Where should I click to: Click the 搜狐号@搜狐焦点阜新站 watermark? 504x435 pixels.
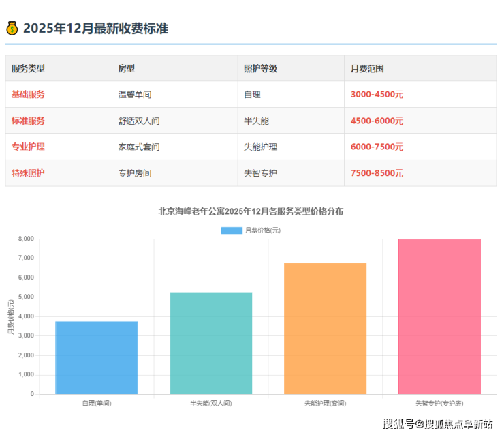[x=437, y=423]
